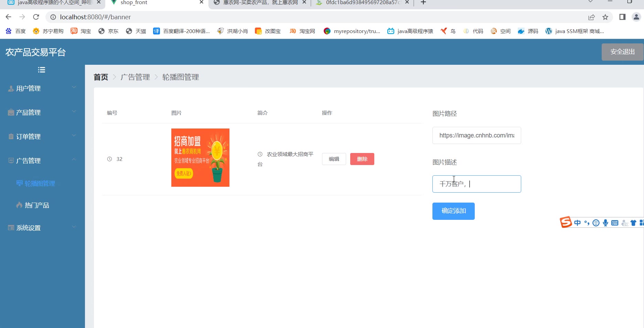This screenshot has width=644, height=328.
Task: Open the 百度 bookmark
Action: [x=16, y=31]
